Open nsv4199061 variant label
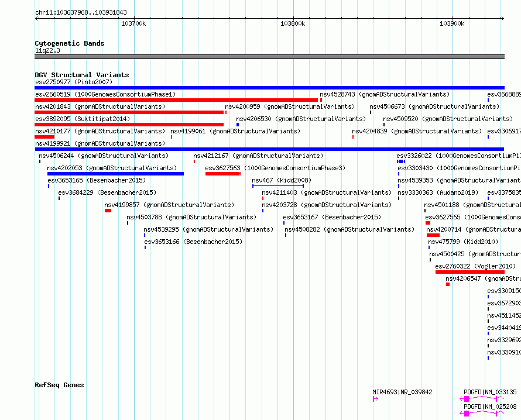 [235, 131]
